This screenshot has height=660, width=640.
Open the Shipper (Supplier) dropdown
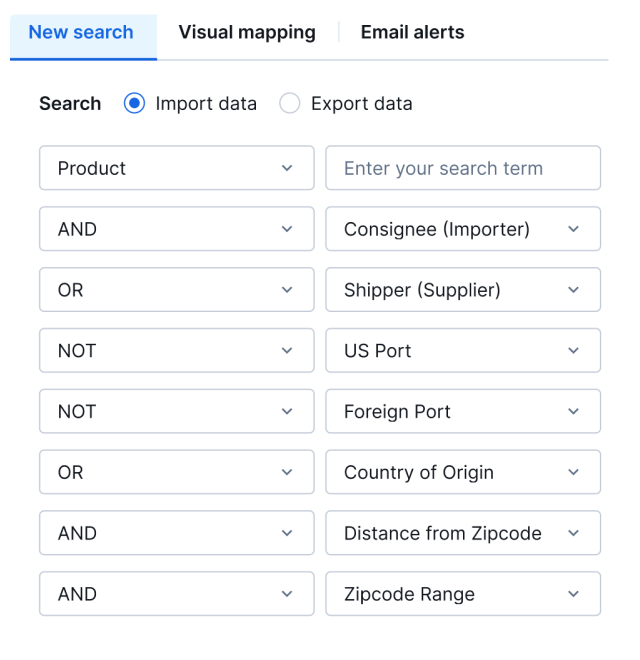pos(463,290)
